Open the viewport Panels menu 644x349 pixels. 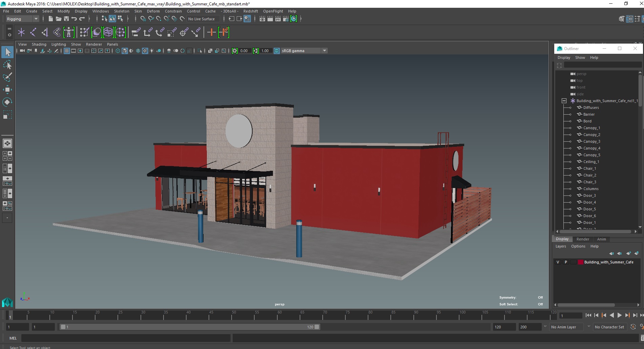point(112,44)
